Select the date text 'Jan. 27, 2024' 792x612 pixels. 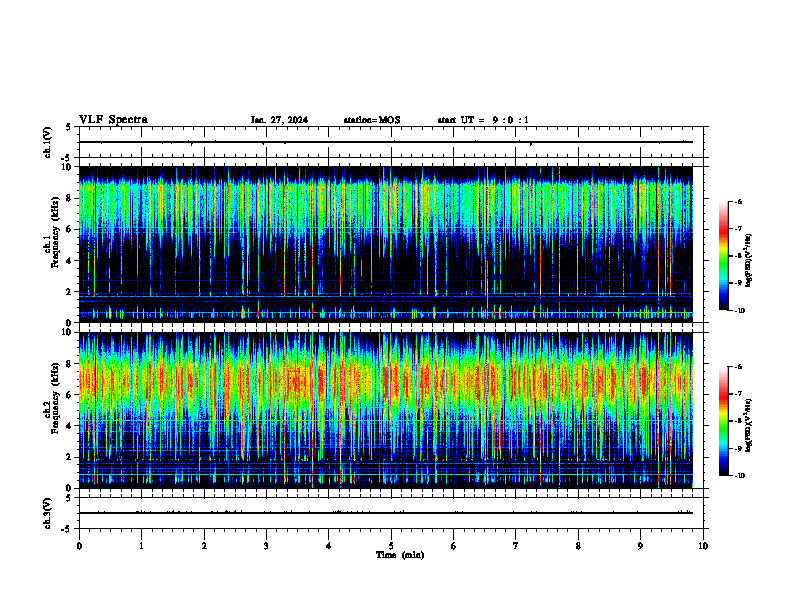pos(279,120)
